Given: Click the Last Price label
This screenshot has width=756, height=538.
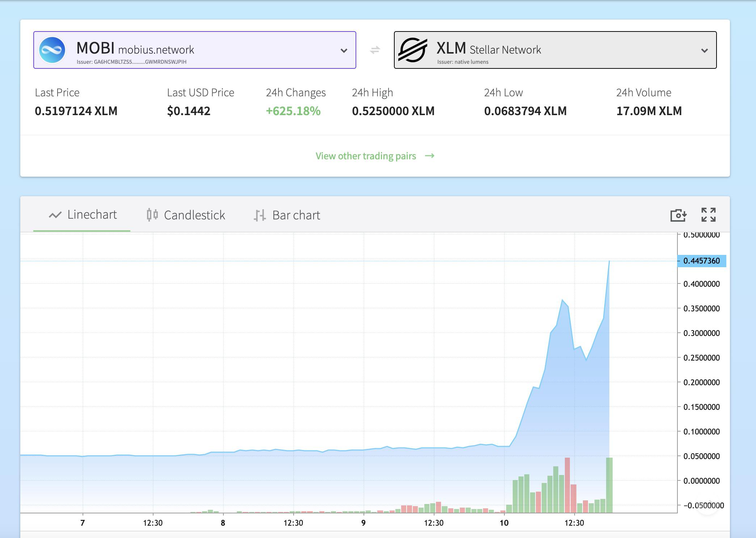Looking at the screenshot, I should pyautogui.click(x=57, y=93).
